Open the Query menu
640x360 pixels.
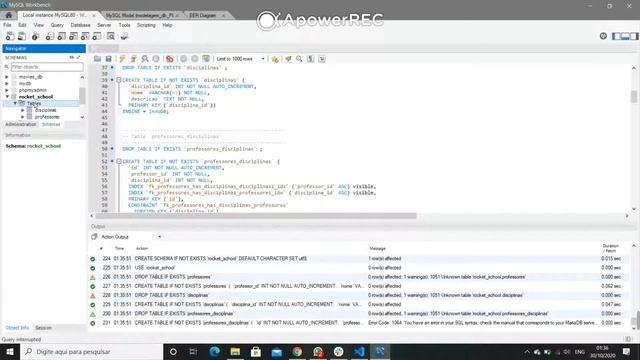57,25
